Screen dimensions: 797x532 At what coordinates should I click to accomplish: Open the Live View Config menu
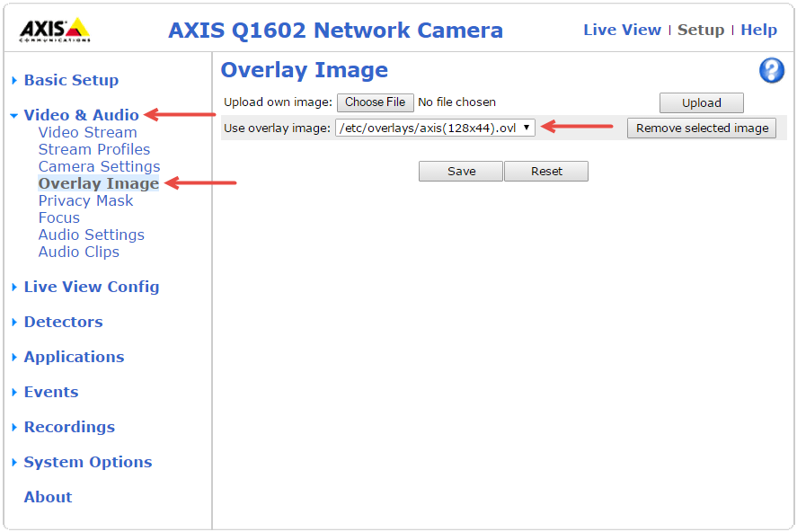click(92, 287)
